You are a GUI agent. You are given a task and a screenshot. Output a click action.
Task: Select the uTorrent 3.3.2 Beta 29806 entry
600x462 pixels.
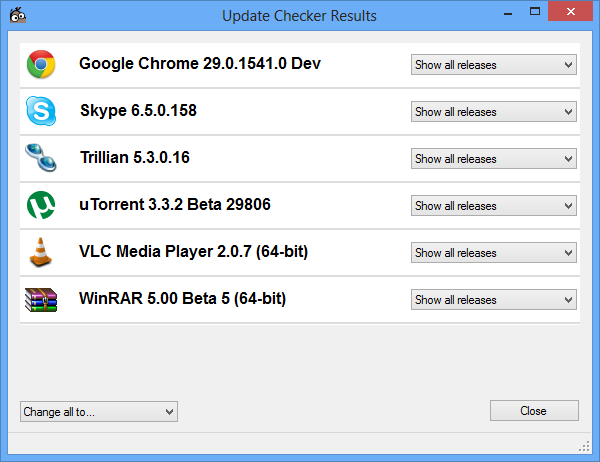(175, 205)
